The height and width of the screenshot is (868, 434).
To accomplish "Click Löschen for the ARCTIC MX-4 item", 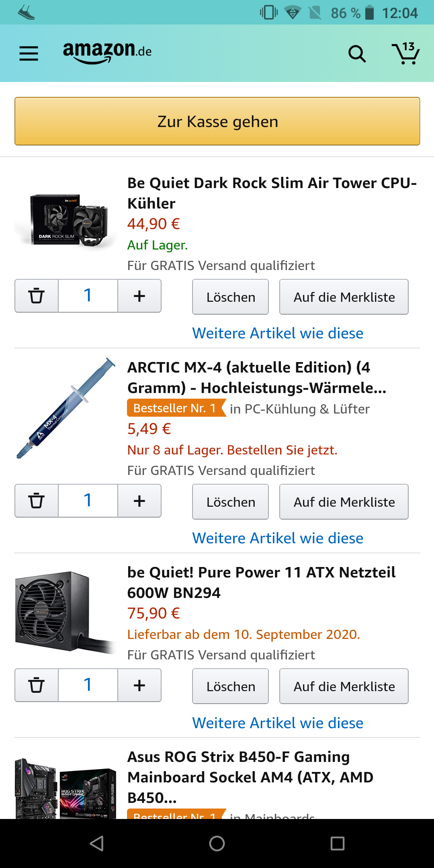I will (230, 502).
